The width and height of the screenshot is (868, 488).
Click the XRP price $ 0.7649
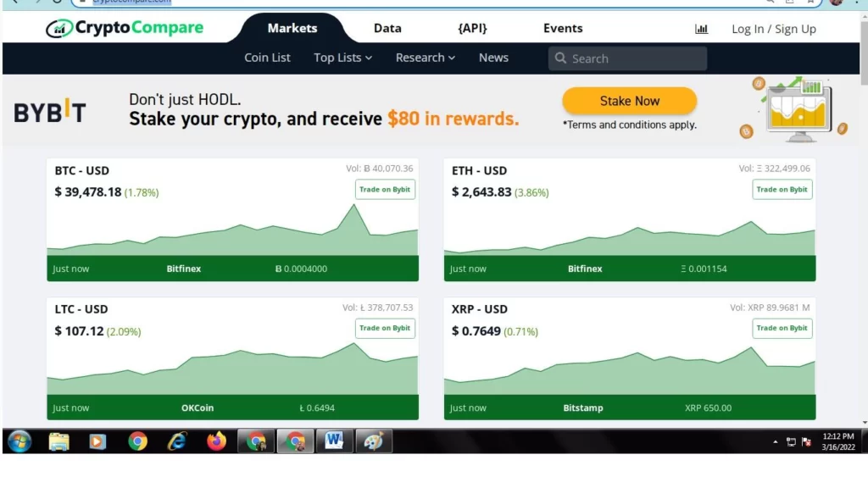[476, 331]
